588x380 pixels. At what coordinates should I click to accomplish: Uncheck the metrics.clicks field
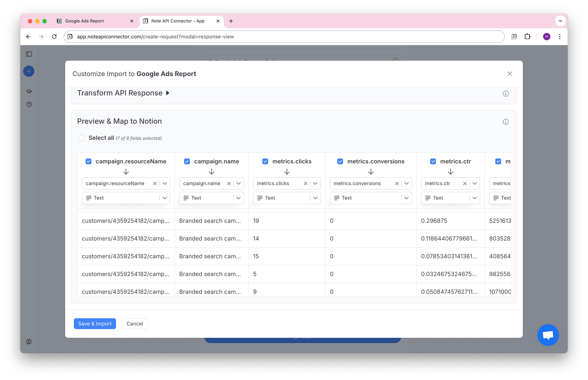[x=265, y=162]
